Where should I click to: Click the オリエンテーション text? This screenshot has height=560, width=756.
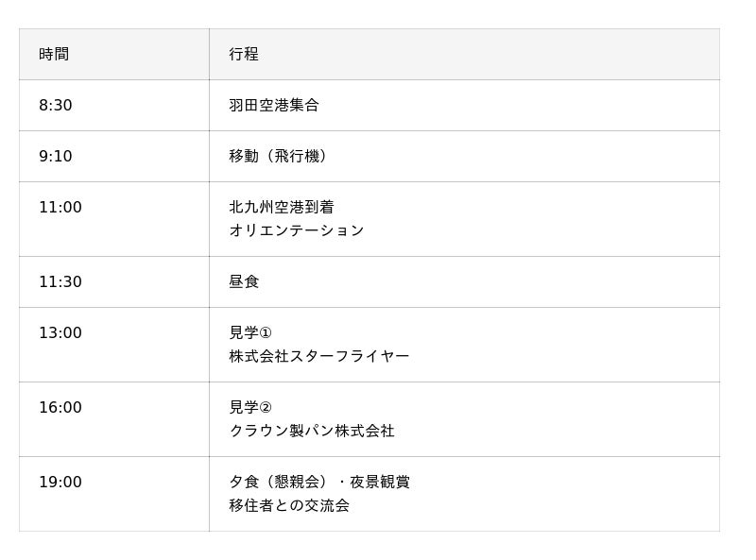[297, 230]
